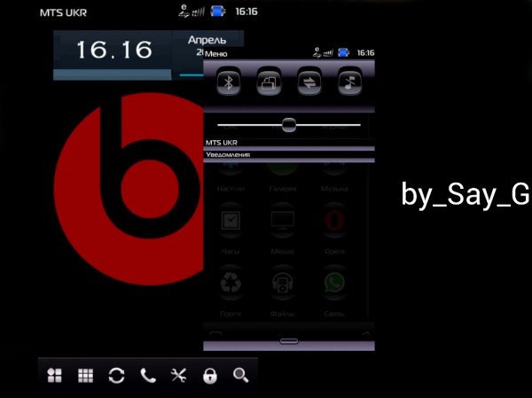The width and height of the screenshot is (532, 398).
Task: Tap the padlock lock icon
Action: (x=209, y=376)
